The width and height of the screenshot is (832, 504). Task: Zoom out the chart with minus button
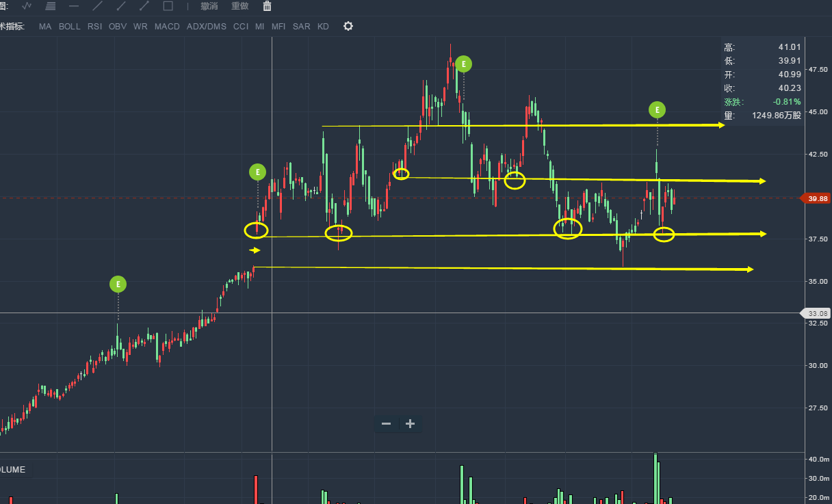[386, 423]
